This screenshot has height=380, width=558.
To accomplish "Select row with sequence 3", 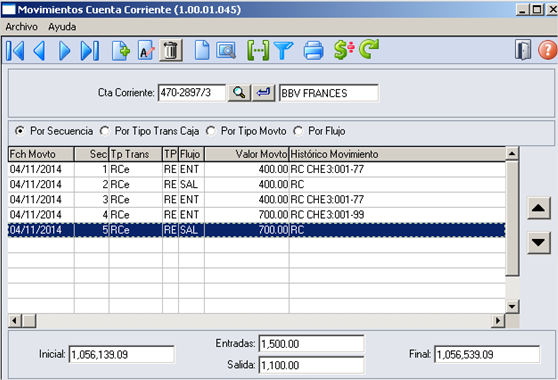I will click(257, 200).
